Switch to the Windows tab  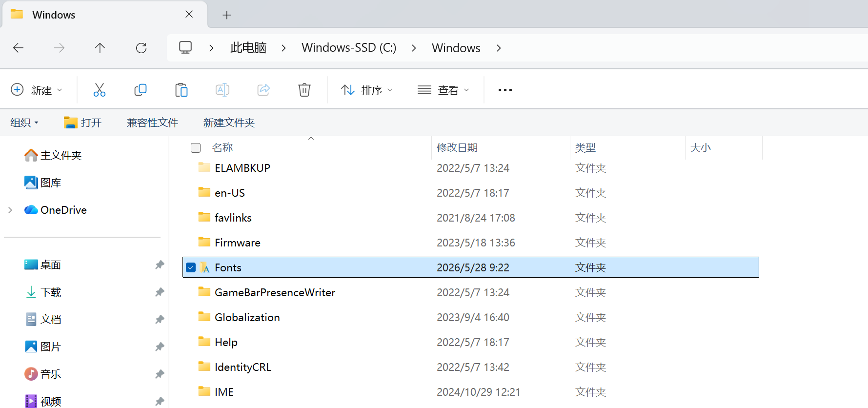tap(105, 15)
